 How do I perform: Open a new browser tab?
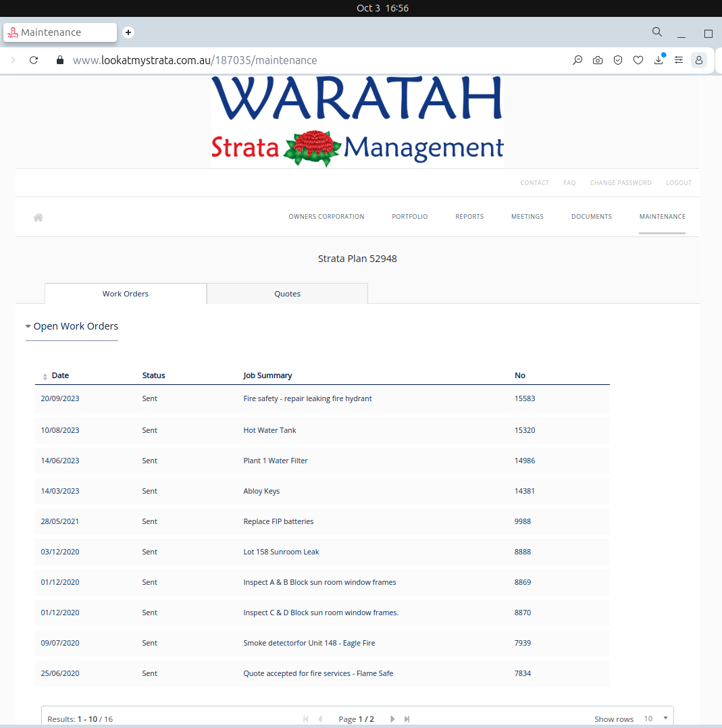pos(128,32)
